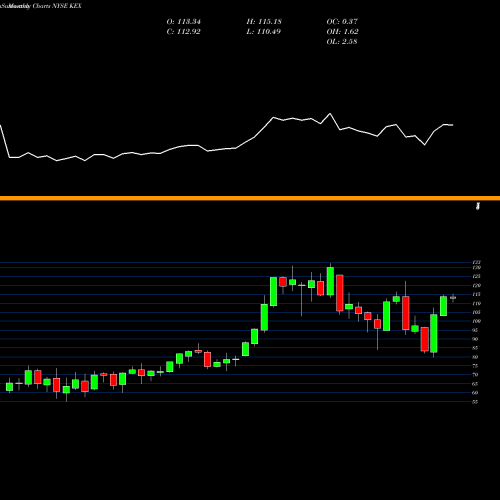
Task: Click the 80 price axis label
Action: click(x=475, y=357)
